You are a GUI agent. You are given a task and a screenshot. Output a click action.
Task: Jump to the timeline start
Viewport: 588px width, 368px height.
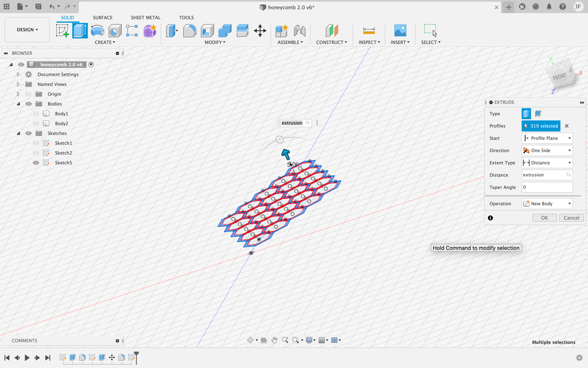[7, 358]
